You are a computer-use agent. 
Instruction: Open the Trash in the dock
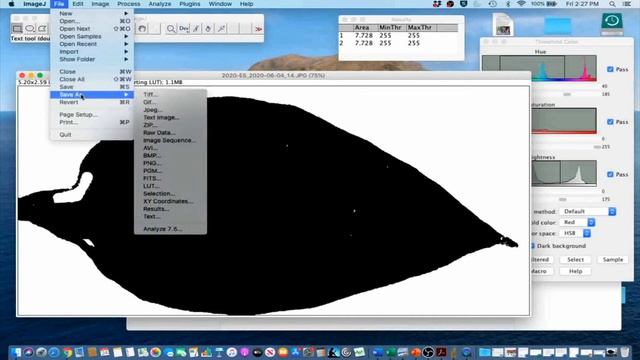pyautogui.click(x=624, y=352)
